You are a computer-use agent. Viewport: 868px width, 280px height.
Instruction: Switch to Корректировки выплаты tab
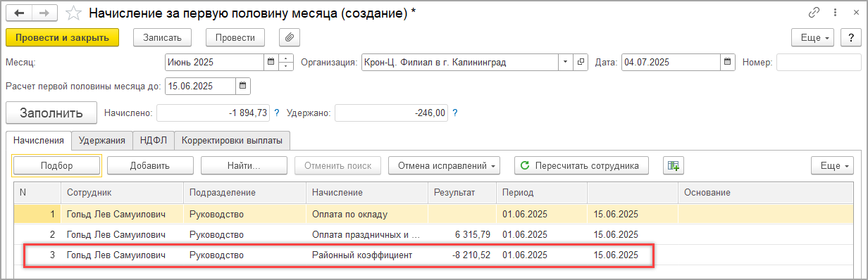[232, 140]
